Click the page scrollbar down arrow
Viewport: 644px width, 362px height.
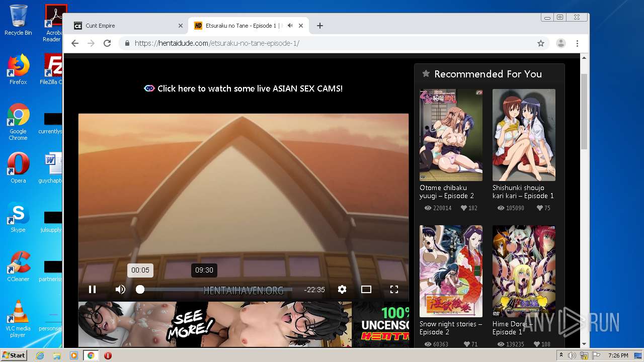[584, 344]
